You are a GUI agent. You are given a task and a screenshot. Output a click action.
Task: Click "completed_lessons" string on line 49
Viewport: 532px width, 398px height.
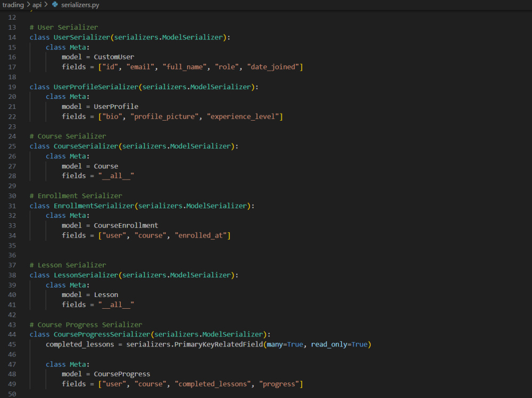tap(213, 384)
